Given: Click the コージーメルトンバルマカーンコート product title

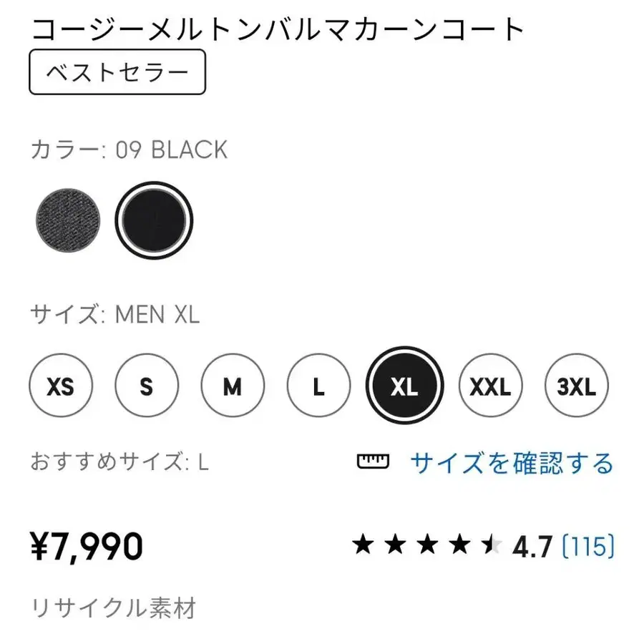Looking at the screenshot, I should point(278,29).
